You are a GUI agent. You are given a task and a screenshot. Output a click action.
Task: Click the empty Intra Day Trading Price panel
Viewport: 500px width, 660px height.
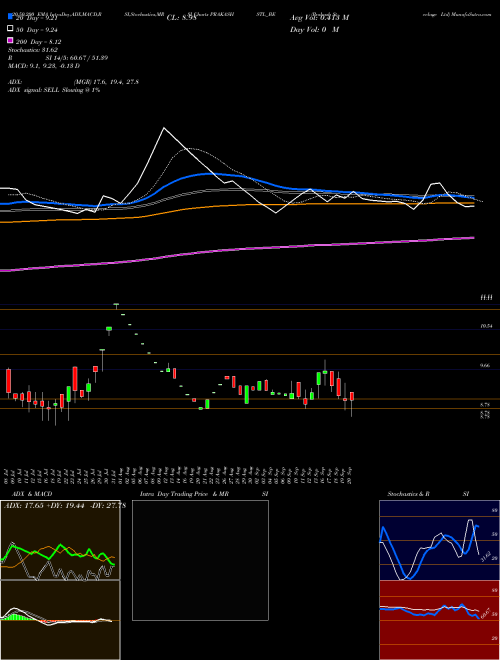[200, 560]
